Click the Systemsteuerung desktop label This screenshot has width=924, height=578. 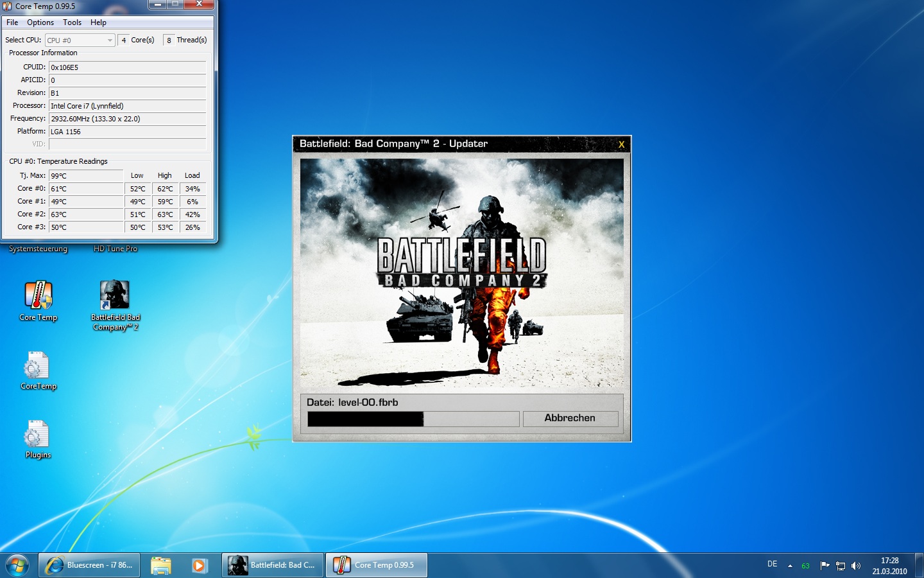pyautogui.click(x=38, y=249)
